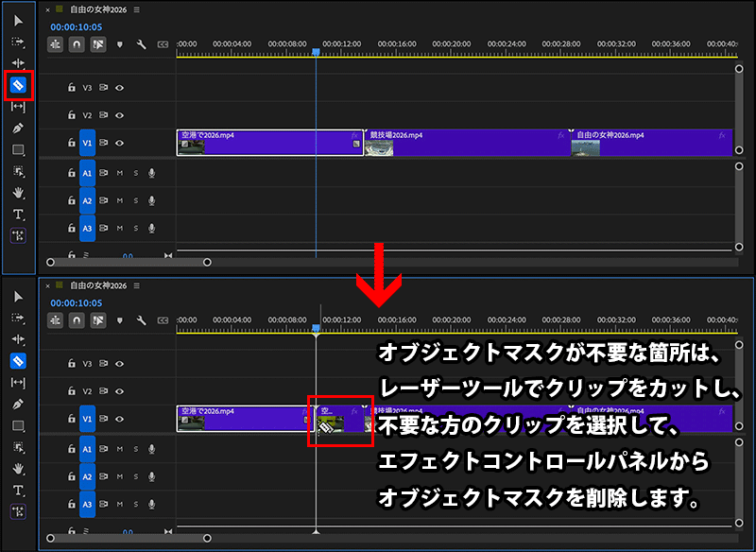Click the A3 track target in lower timeline
Viewport: 756px width, 552px height.
tap(88, 504)
